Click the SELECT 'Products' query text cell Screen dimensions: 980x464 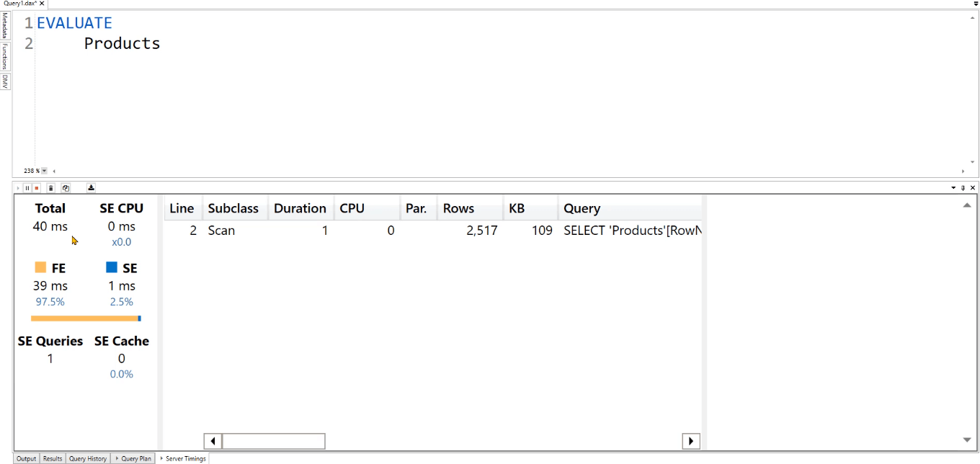point(633,231)
